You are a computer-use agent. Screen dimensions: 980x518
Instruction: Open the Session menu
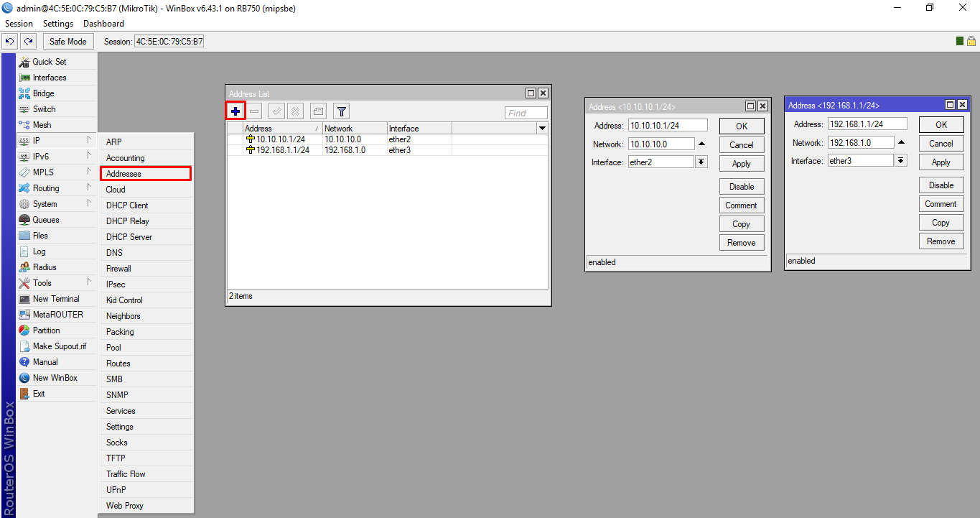(x=19, y=24)
